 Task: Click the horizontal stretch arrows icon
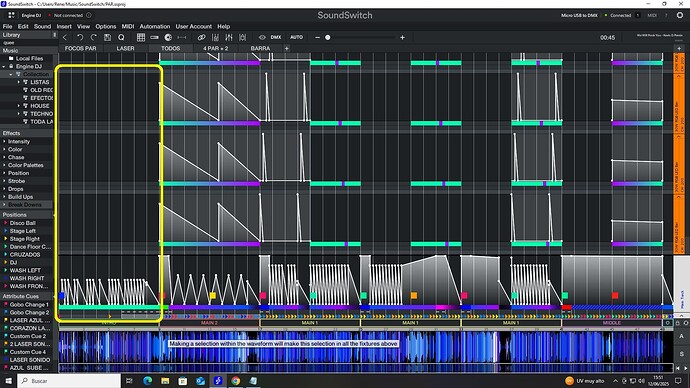point(182,37)
